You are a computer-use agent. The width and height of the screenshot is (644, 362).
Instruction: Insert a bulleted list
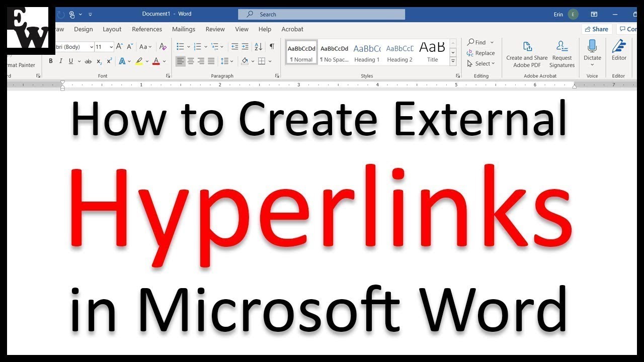[x=180, y=47]
